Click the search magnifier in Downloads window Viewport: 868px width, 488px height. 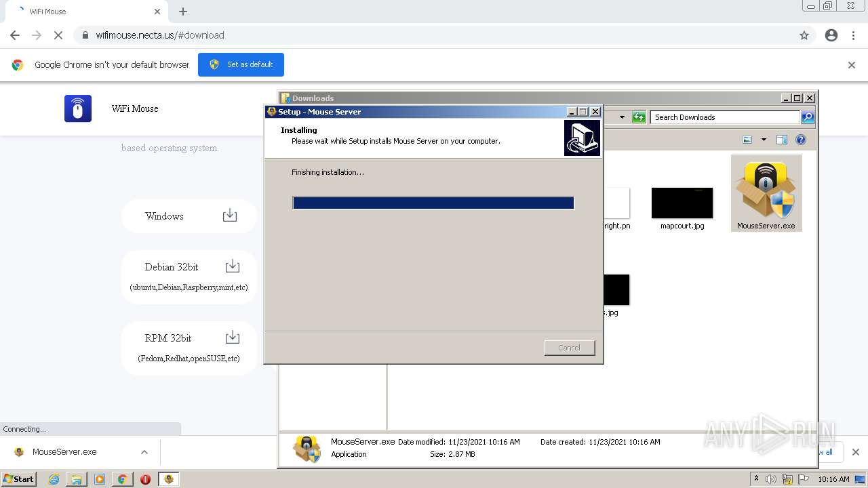[x=807, y=117]
